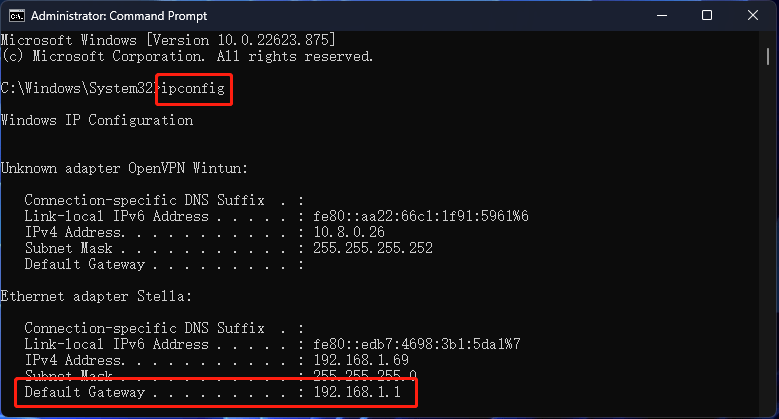Click the C:\Windows\System32 prompt path

pyautogui.click(x=76, y=89)
